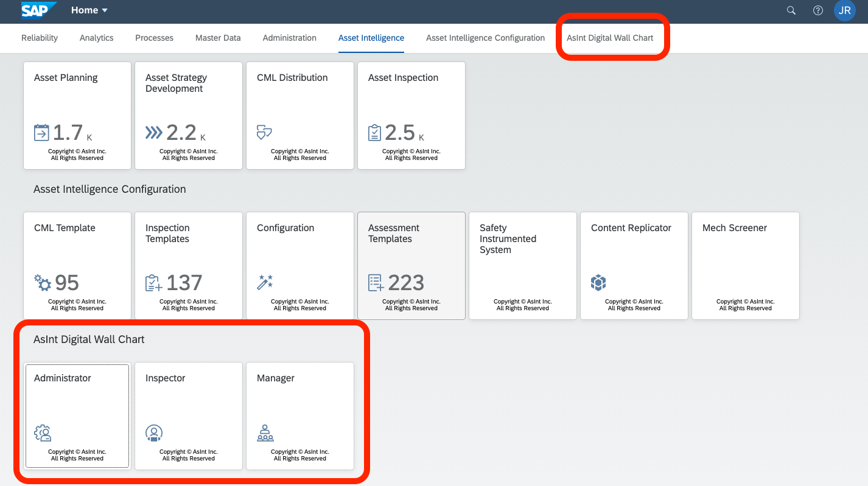
Task: Click the AsInt Digital Wall Chart section heading
Action: tap(89, 339)
